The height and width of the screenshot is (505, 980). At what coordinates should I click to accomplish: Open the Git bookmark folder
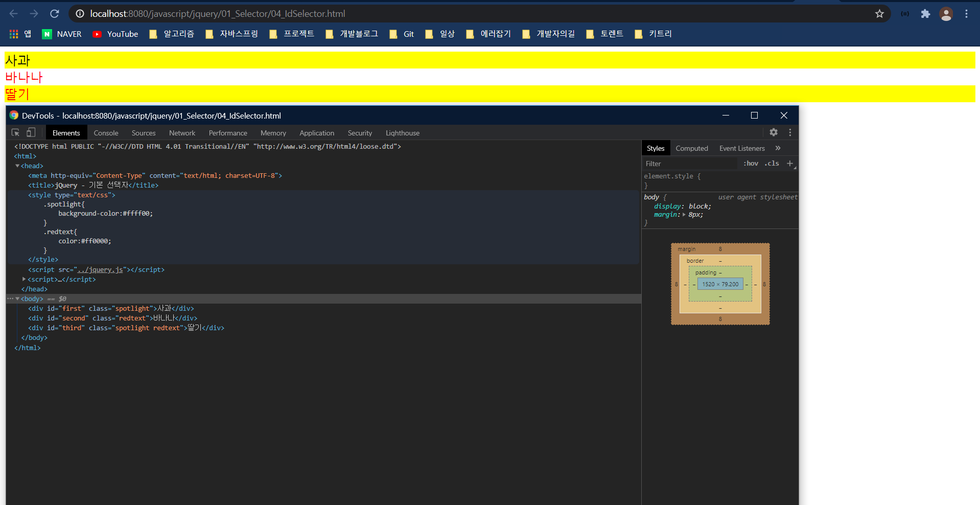click(x=402, y=34)
